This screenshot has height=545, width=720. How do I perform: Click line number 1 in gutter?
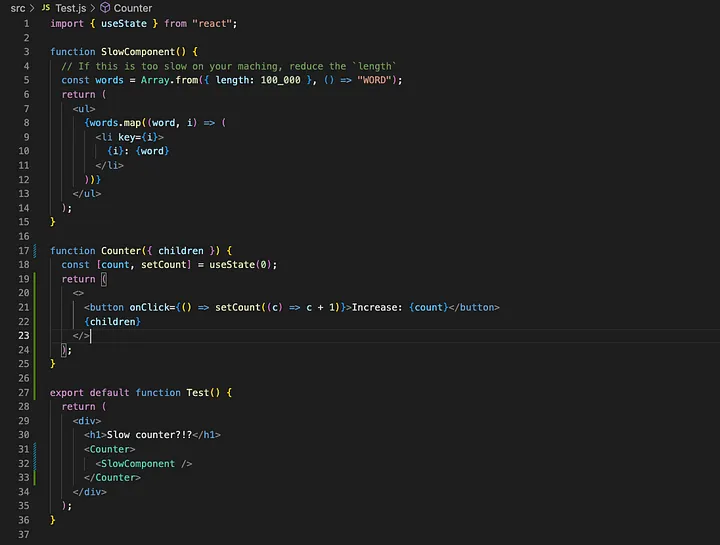[x=26, y=23]
